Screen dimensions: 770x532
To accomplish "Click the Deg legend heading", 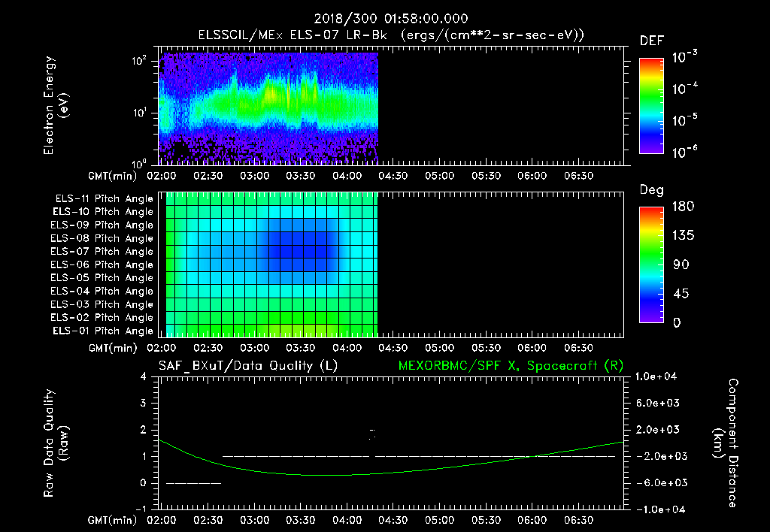I will click(x=652, y=190).
